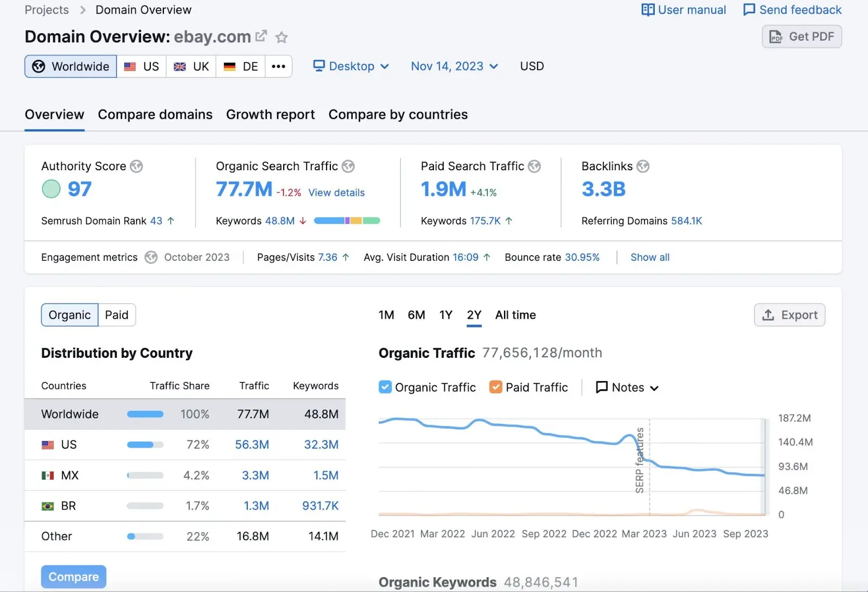Click the upload icon in Export button
868x592 pixels.
[768, 315]
